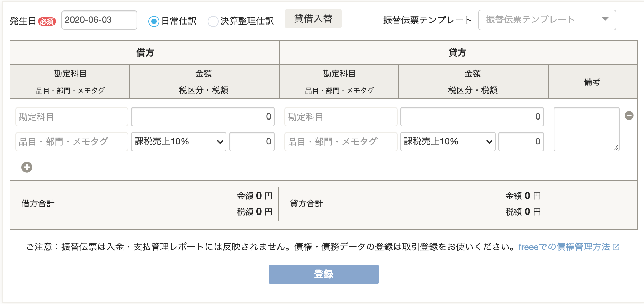
Task: Click the debit 勘定科目 input field
Action: [72, 117]
